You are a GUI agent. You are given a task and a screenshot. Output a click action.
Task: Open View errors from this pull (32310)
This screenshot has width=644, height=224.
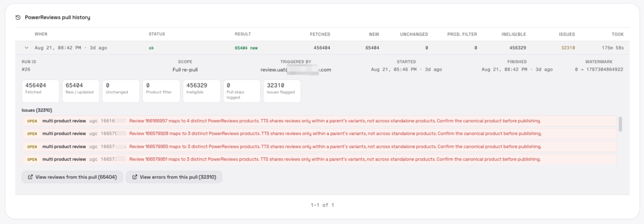174,177
